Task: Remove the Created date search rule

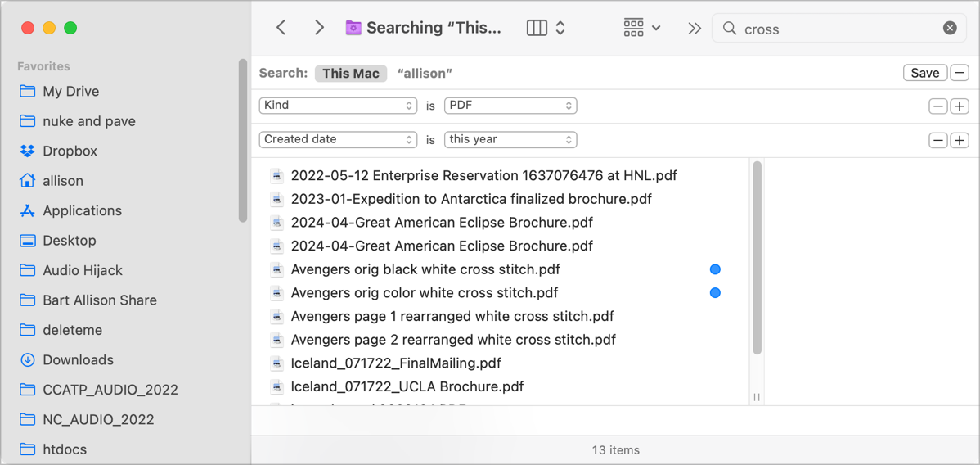Action: [x=938, y=141]
